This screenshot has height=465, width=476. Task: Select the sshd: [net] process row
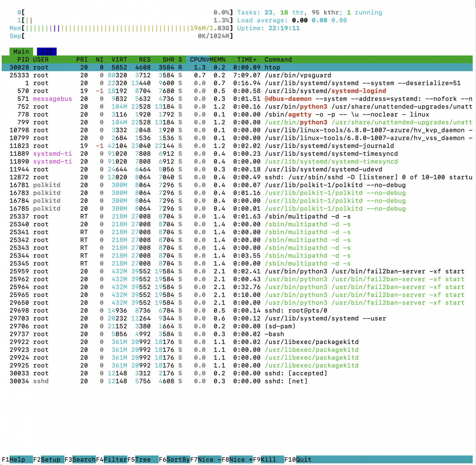pos(237,381)
